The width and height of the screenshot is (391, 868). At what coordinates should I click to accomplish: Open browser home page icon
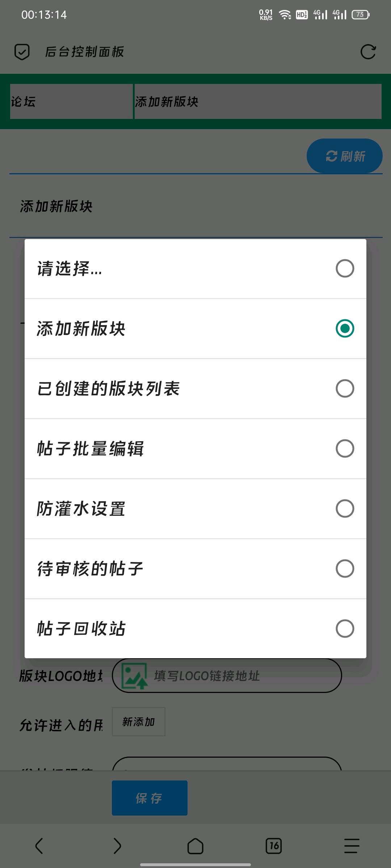195,846
